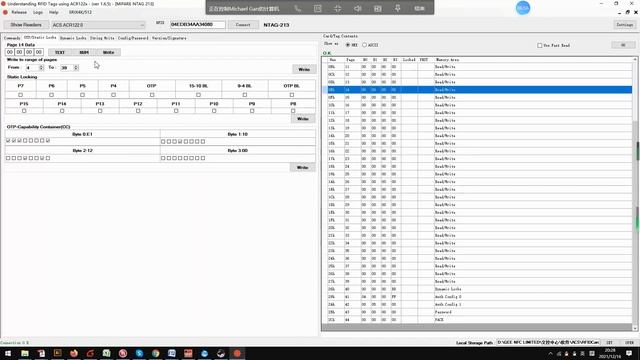Image resolution: width=640 pixels, height=360 pixels.
Task: Click the Show Readers button
Action: point(26,25)
